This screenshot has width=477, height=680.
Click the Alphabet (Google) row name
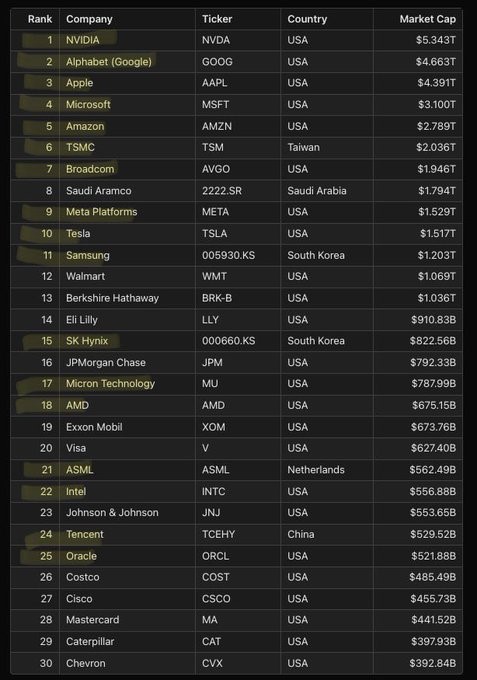tap(109, 62)
